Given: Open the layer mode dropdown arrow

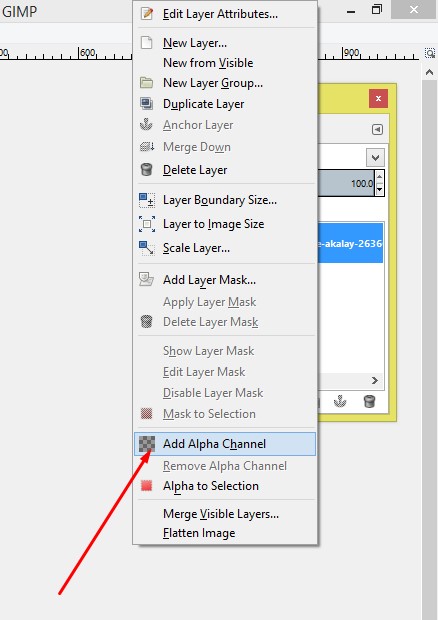Looking at the screenshot, I should click(375, 158).
